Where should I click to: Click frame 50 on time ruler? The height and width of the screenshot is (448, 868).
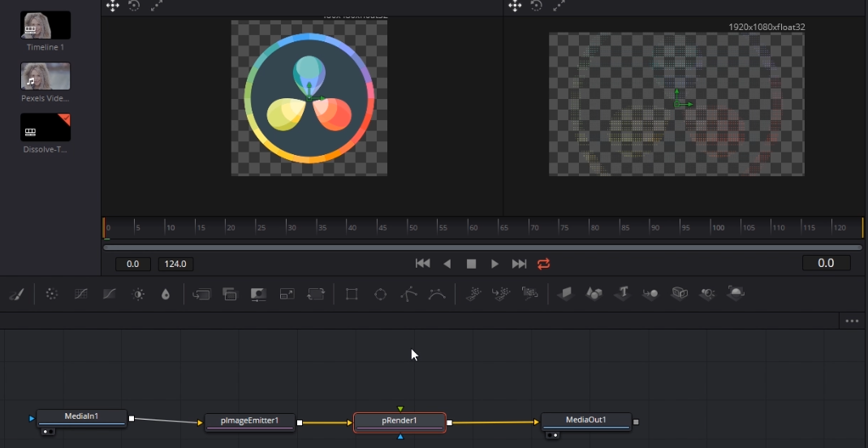[x=412, y=228]
